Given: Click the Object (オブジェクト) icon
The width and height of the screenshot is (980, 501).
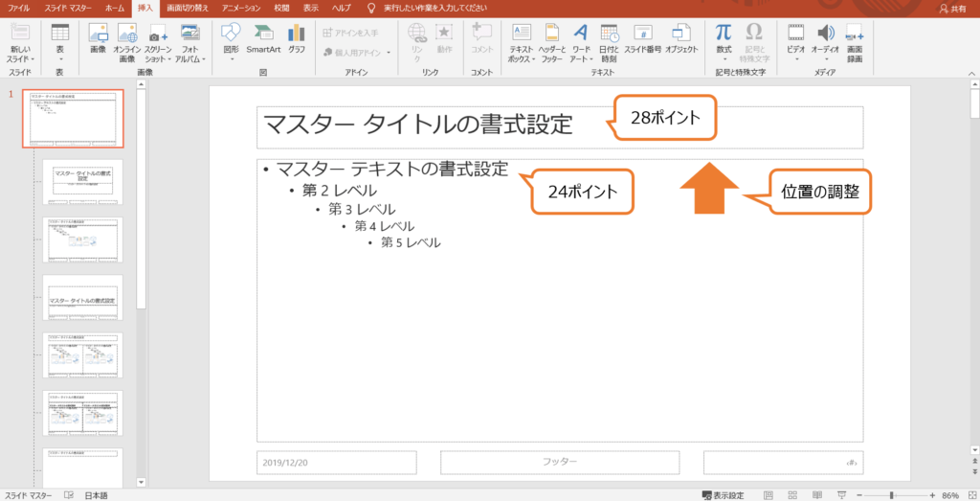Looking at the screenshot, I should pyautogui.click(x=680, y=34).
